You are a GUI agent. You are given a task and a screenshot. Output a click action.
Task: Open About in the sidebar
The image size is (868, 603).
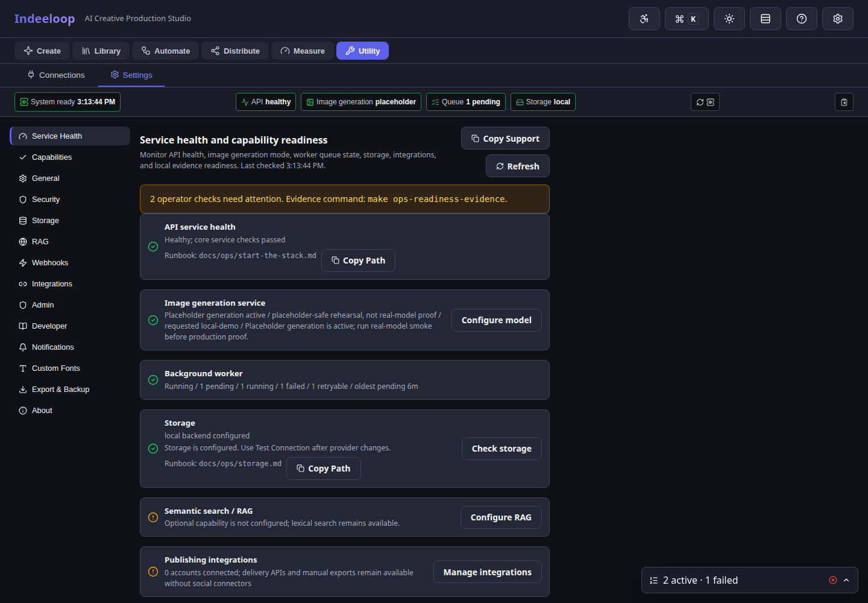click(70, 411)
